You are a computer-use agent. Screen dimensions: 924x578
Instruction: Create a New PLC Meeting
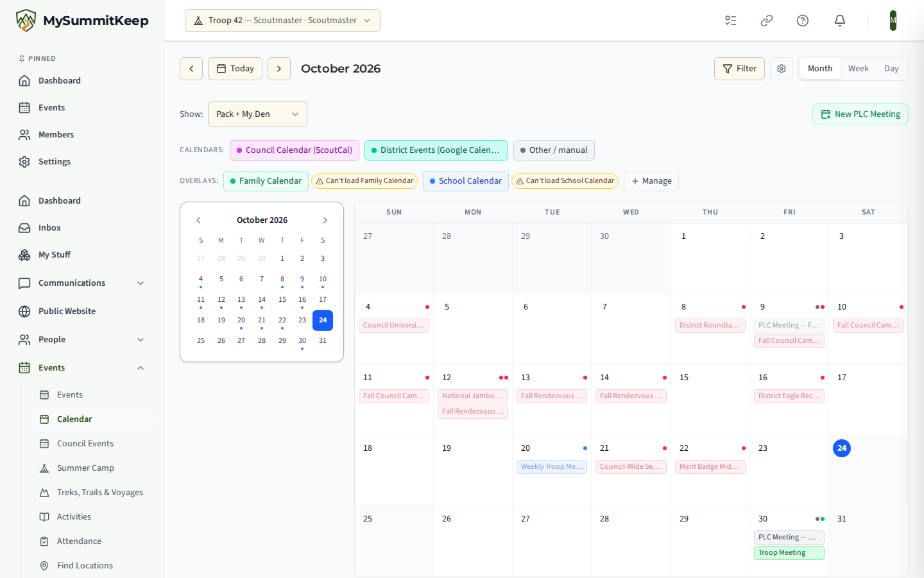[860, 114]
